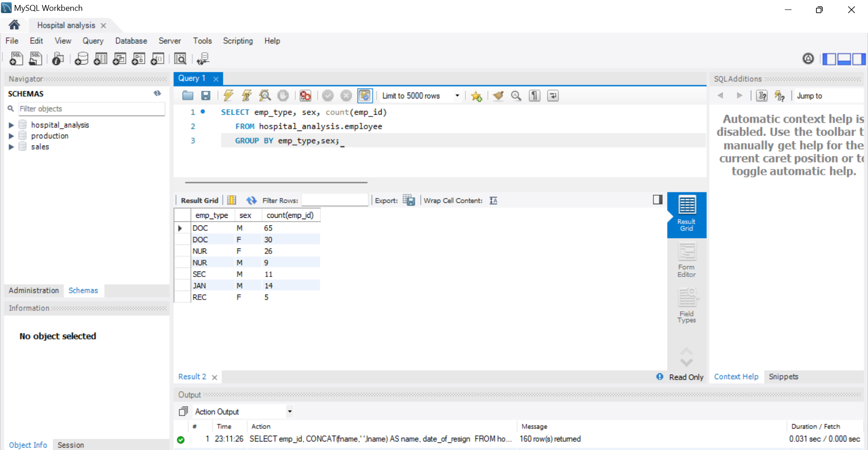Toggle continue on SQL script error
Image resolution: width=868 pixels, height=450 pixels.
(x=306, y=95)
